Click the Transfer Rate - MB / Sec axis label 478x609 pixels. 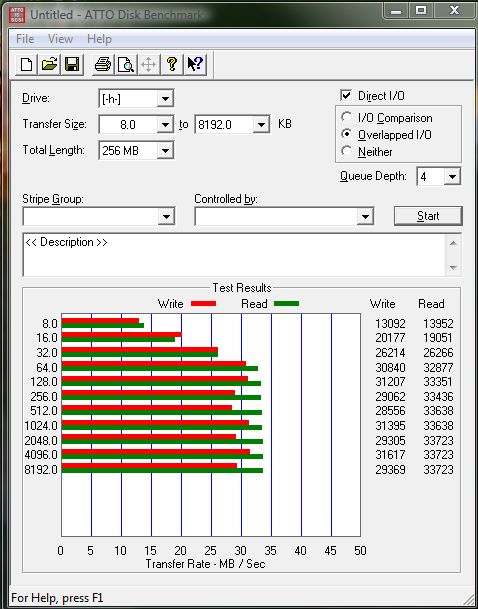[x=205, y=564]
